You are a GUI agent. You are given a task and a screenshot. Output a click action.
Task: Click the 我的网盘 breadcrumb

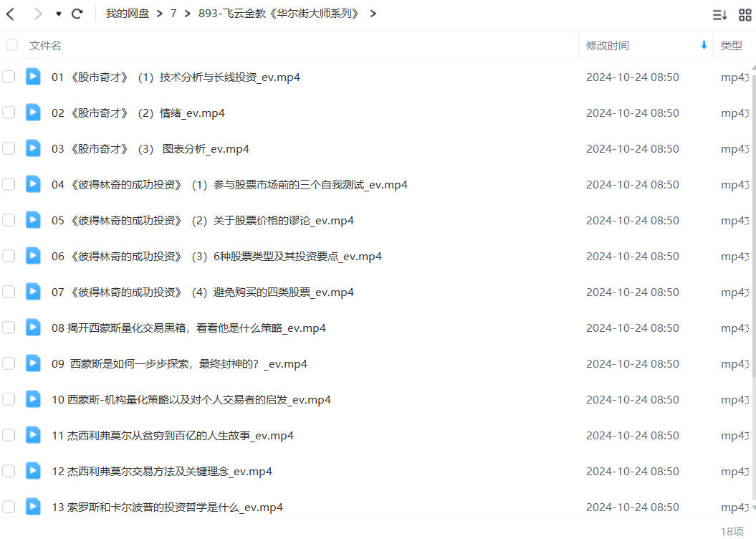coord(128,14)
